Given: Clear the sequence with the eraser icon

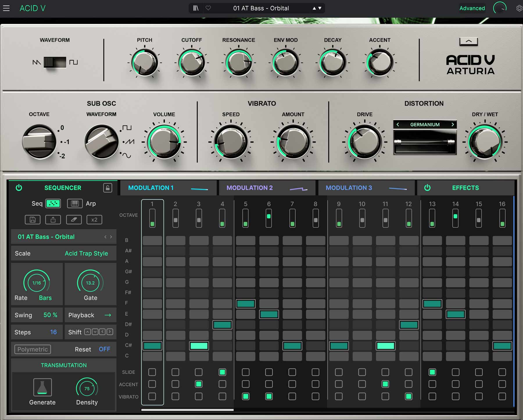Looking at the screenshot, I should (x=74, y=219).
